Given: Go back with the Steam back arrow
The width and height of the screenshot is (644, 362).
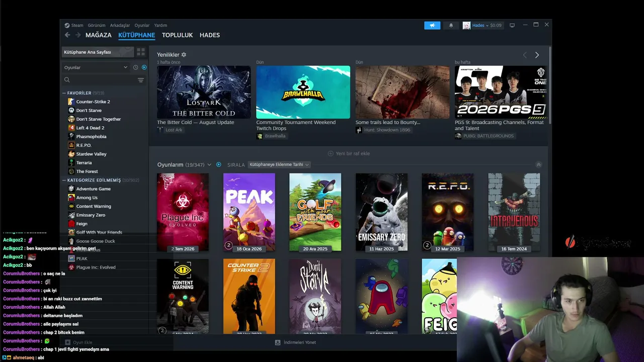Looking at the screenshot, I should click(x=67, y=35).
